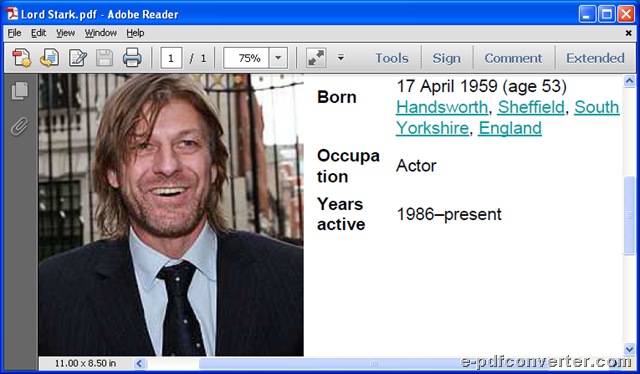Click the current page number field
Viewport: 640px width, 374px height.
click(x=171, y=58)
